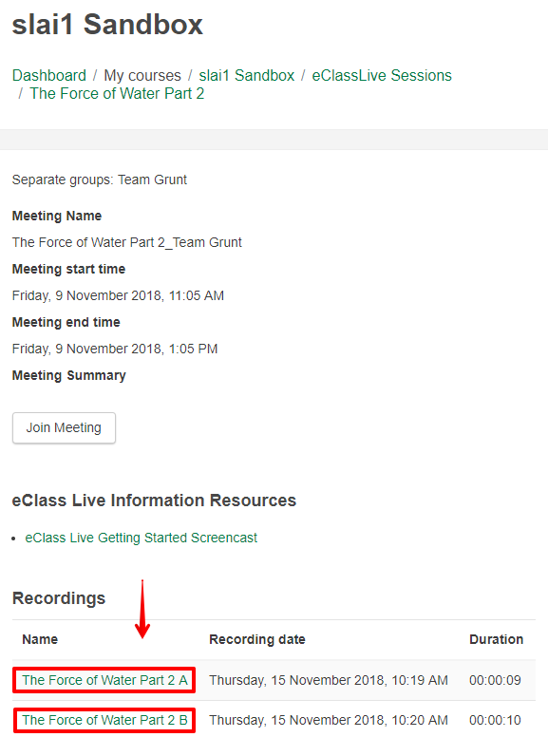Screen dimensions: 548x756
Task: Click the 00:00:10 duration cell
Action: click(x=495, y=720)
